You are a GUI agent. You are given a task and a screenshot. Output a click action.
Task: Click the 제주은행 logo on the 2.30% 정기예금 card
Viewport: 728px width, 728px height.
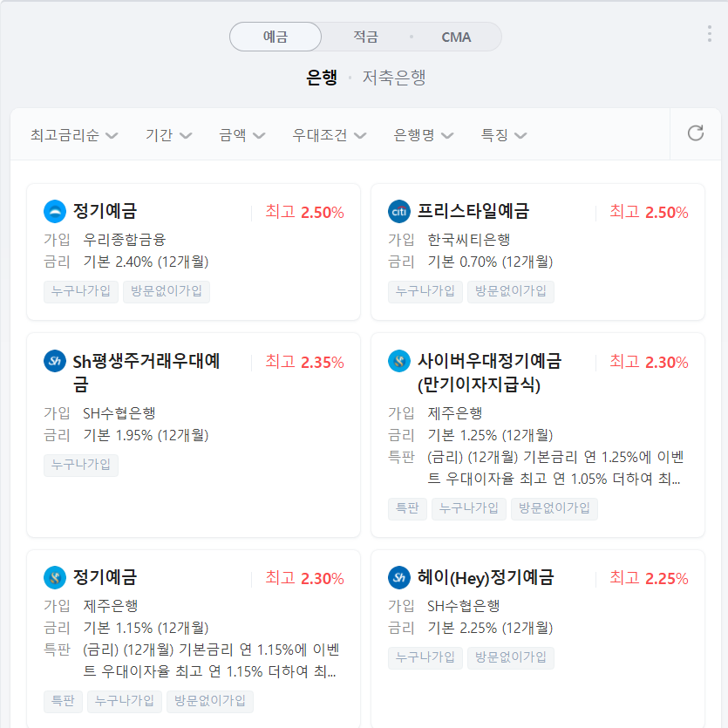click(55, 577)
